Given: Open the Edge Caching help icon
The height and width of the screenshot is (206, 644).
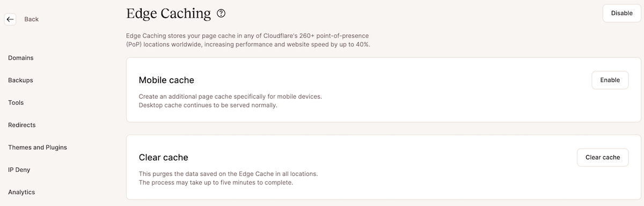Looking at the screenshot, I should [221, 13].
